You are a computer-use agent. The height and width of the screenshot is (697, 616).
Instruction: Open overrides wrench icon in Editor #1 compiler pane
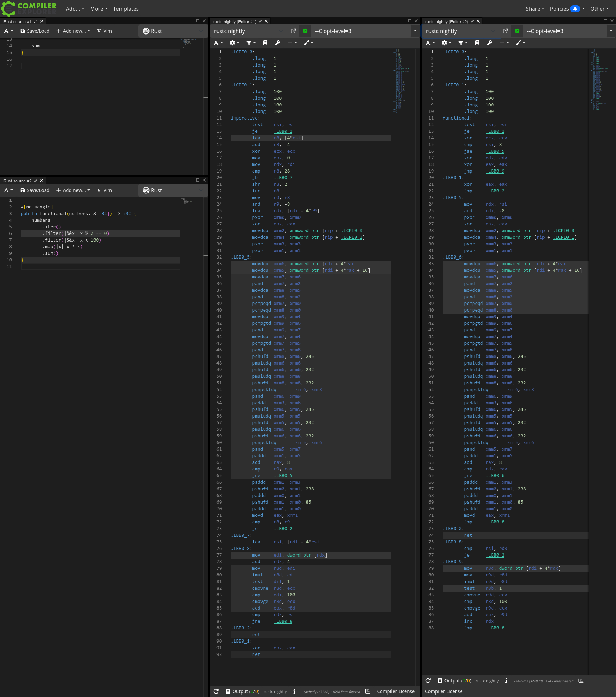[x=277, y=43]
